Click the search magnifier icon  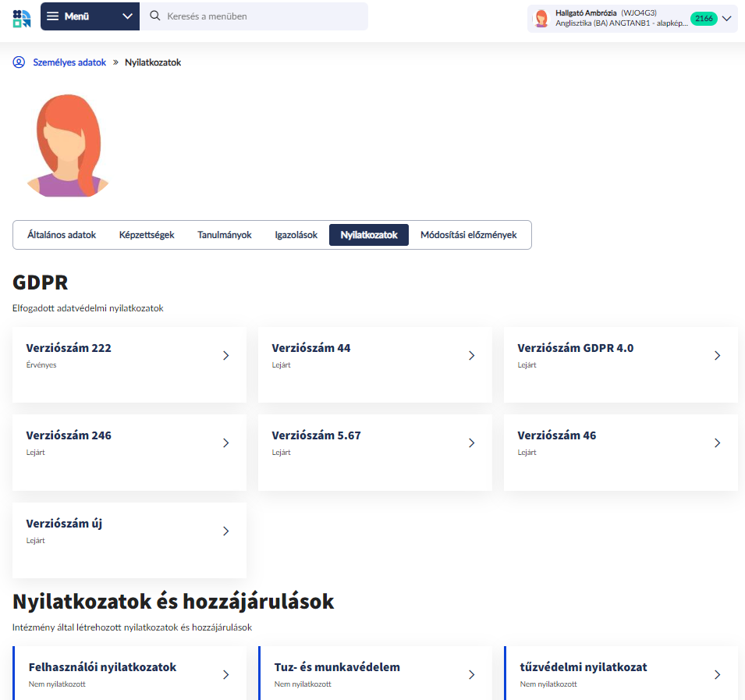pos(155,16)
